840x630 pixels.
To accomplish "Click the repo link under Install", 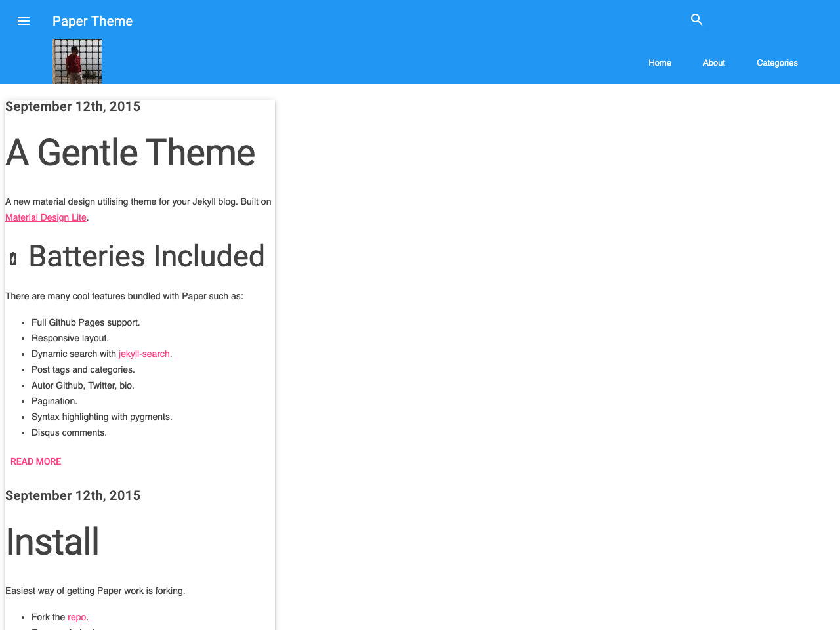I will tap(76, 617).
